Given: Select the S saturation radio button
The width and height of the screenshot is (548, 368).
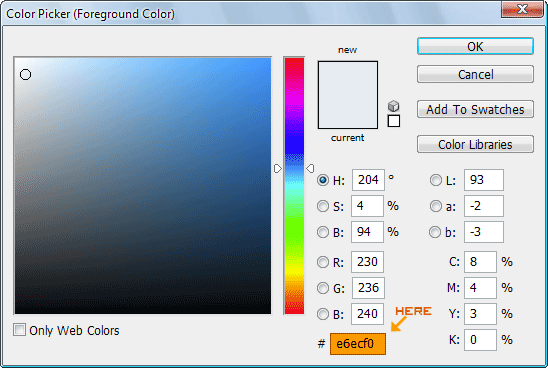Looking at the screenshot, I should coord(323,206).
